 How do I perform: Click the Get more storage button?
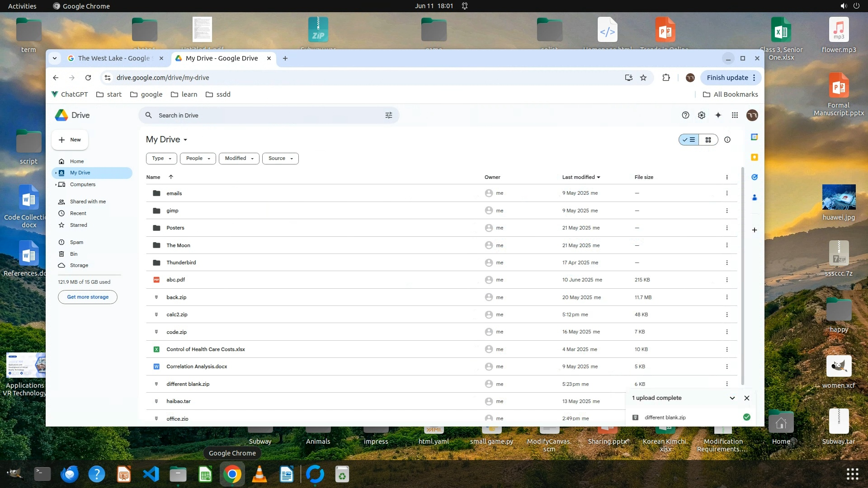tap(88, 297)
